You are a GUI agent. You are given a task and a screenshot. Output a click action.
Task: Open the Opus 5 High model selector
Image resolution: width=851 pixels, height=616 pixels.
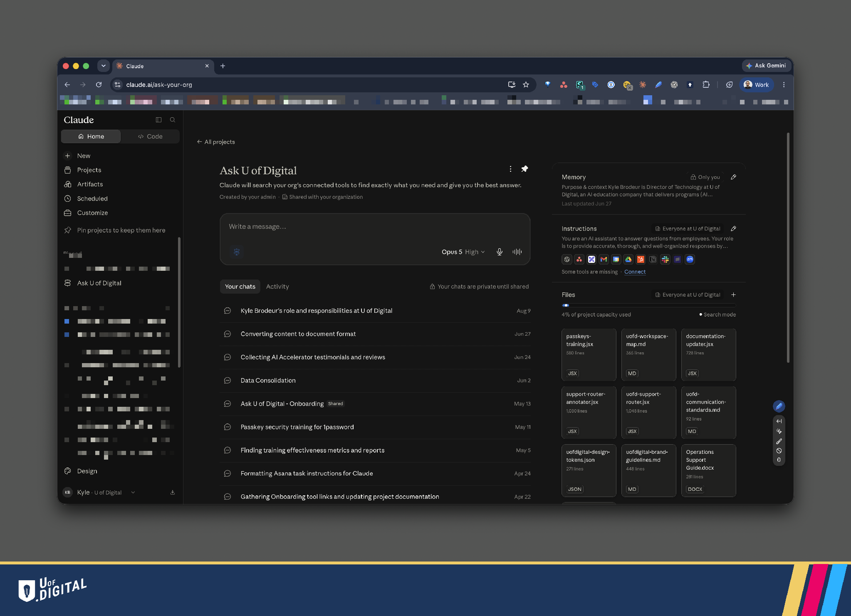463,252
